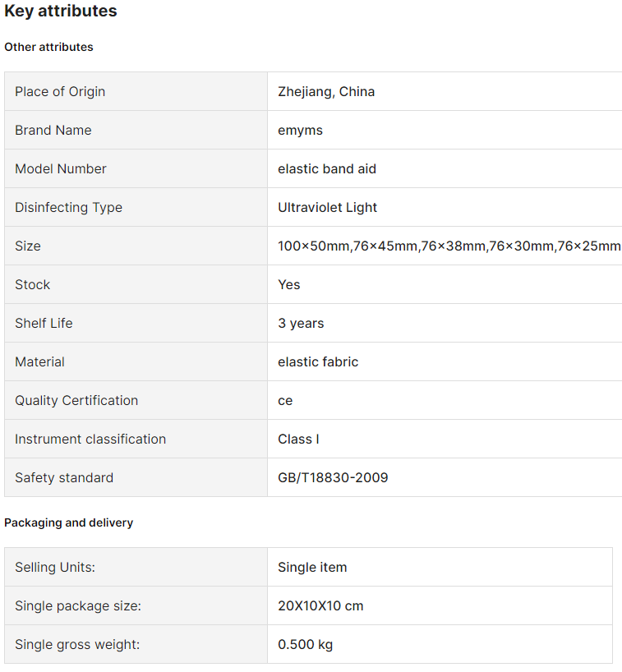Click the Quality Certification label
Screen dimensions: 622x672
coord(76,400)
